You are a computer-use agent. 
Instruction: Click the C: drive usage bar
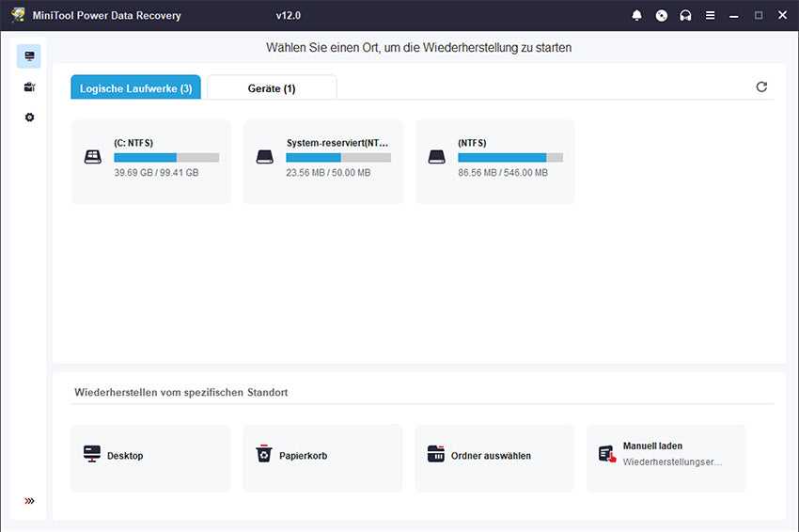point(166,158)
